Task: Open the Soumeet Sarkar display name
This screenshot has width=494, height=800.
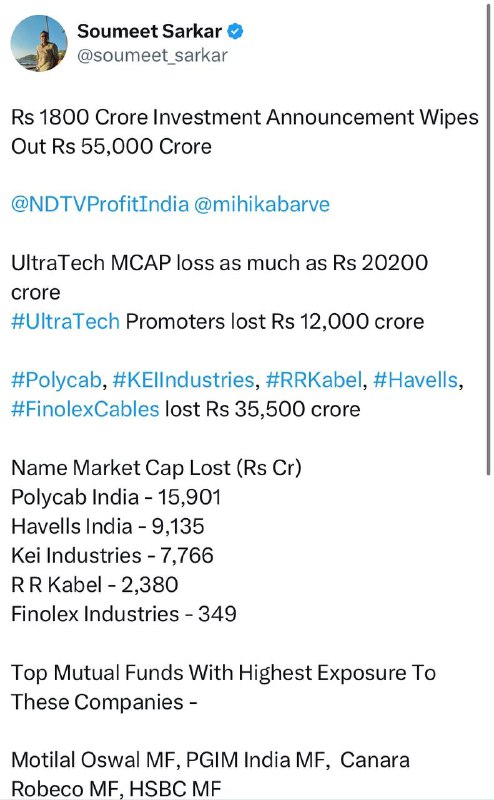Action: 150,31
